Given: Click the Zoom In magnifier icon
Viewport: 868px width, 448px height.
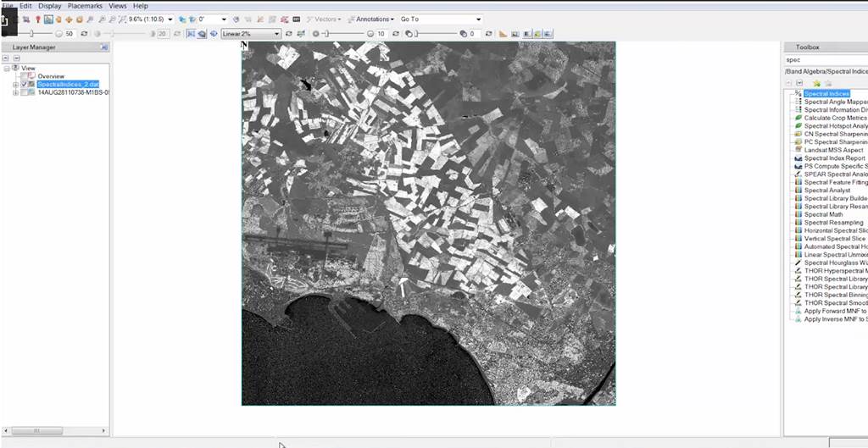Looking at the screenshot, I should point(102,19).
